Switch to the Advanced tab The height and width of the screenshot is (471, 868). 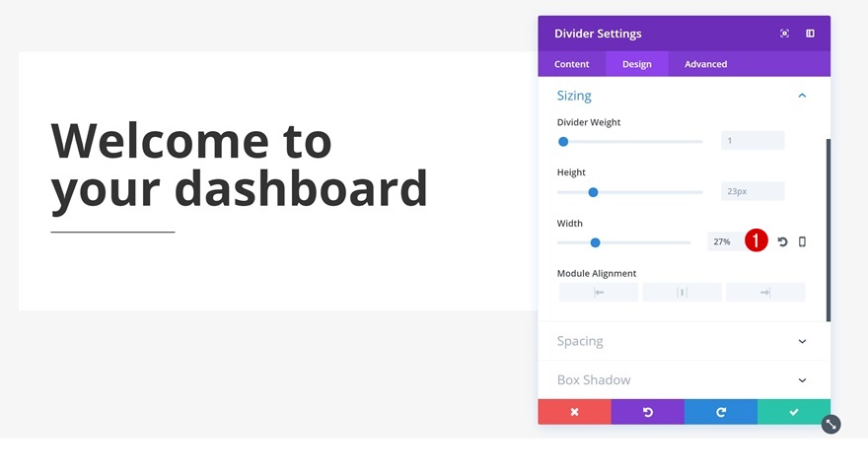point(705,64)
